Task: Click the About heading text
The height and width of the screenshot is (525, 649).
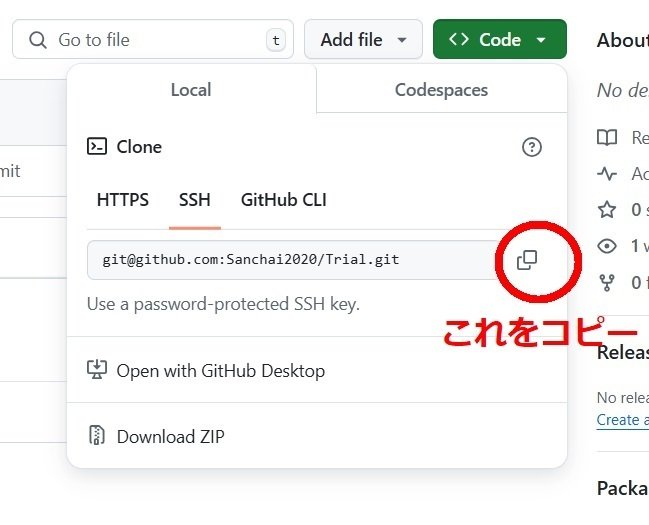Action: pyautogui.click(x=623, y=40)
